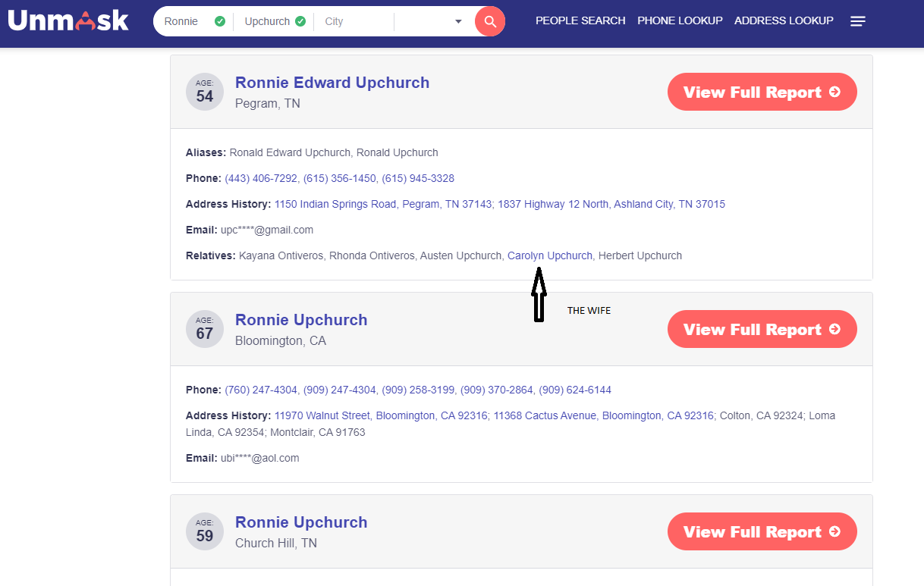View Full Report for Church Hill result
Viewport: 924px width, 586px height.
click(x=762, y=532)
